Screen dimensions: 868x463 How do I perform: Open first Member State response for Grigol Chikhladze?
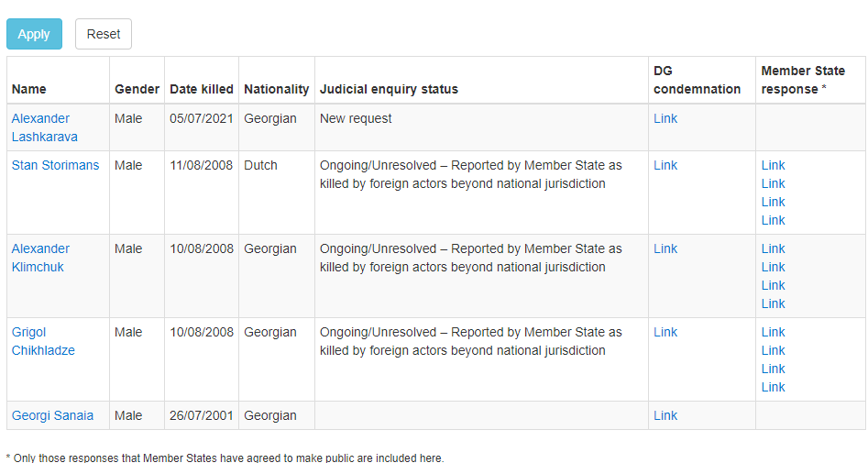point(773,332)
